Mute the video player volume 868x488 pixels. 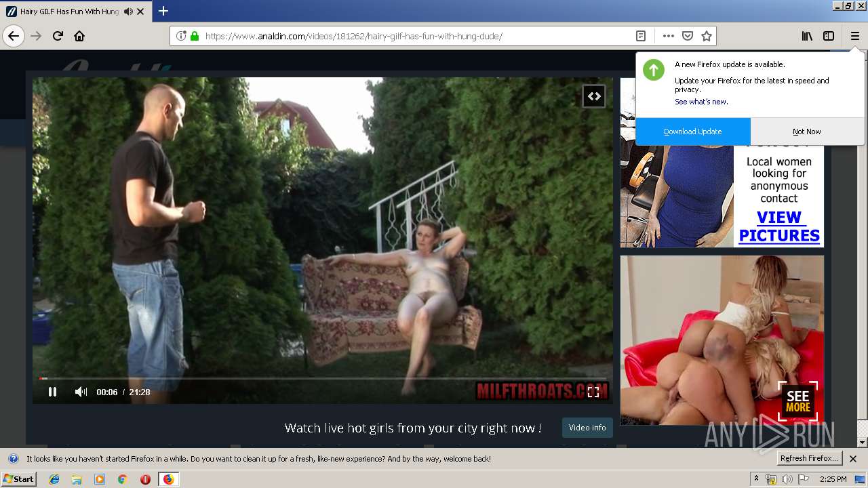pos(81,392)
